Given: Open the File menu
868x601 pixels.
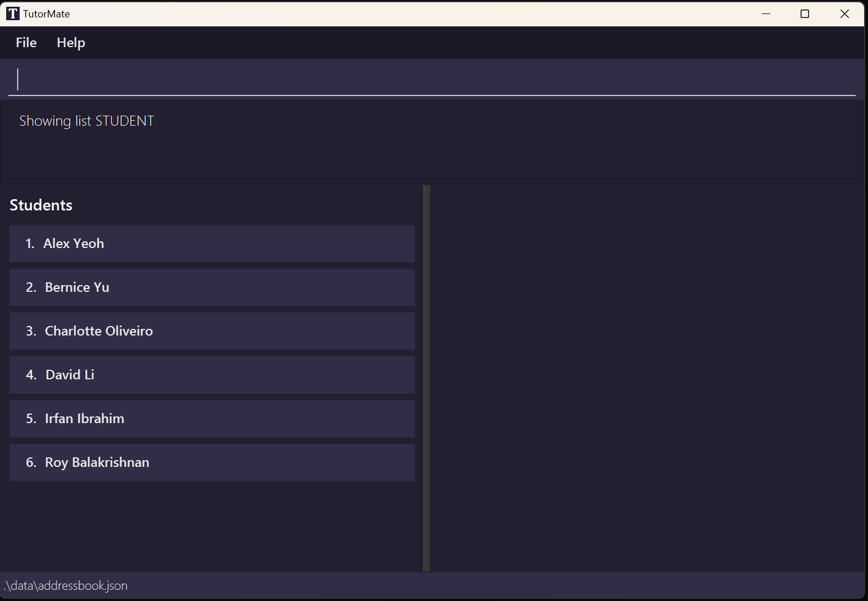Looking at the screenshot, I should [x=26, y=43].
